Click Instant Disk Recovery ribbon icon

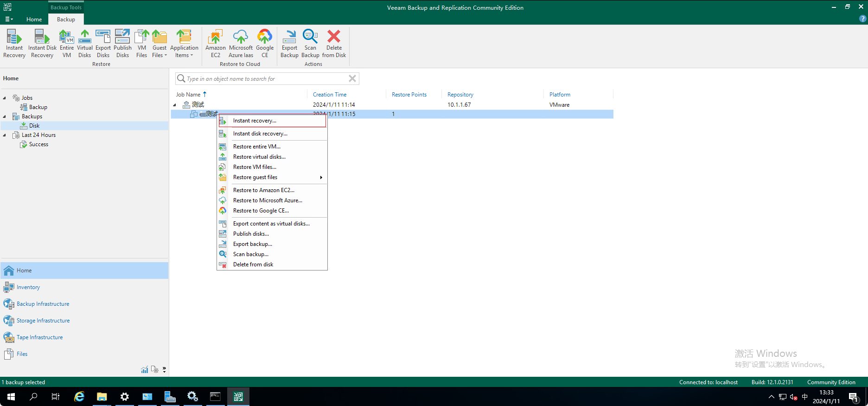tap(42, 44)
